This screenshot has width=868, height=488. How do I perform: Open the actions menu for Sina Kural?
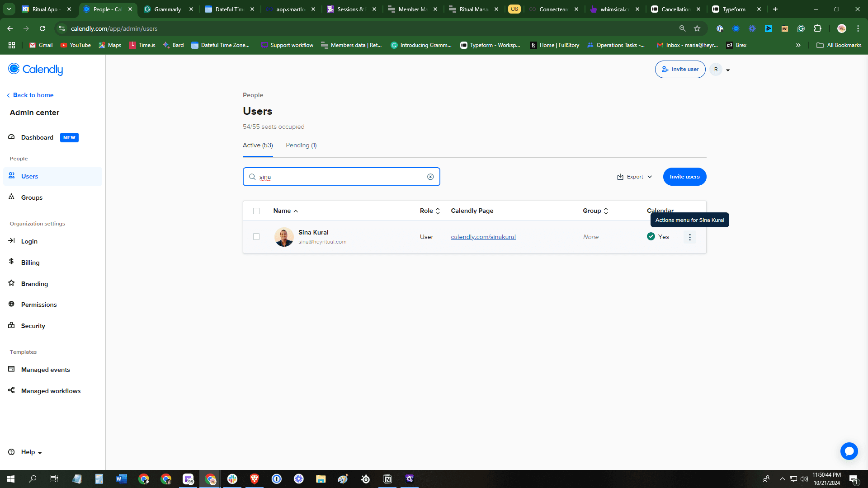690,237
